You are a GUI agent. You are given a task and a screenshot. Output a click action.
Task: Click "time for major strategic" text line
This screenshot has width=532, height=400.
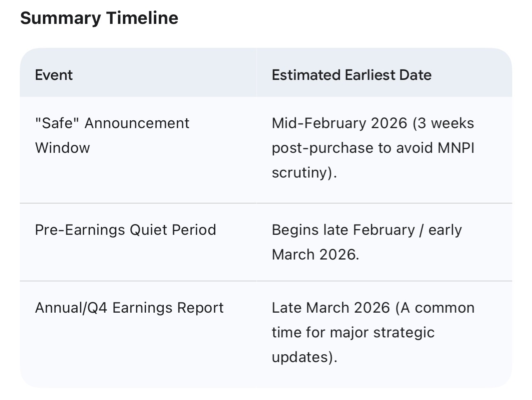pyautogui.click(x=353, y=332)
